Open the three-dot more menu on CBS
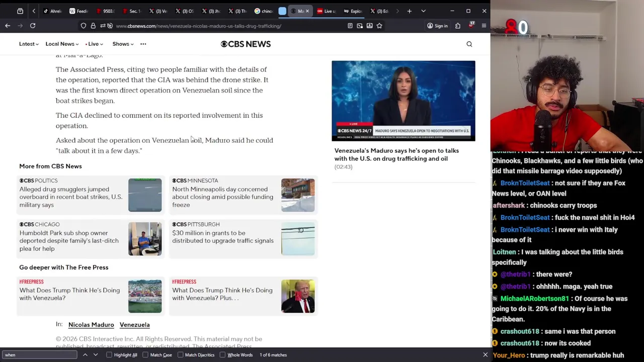 click(143, 44)
